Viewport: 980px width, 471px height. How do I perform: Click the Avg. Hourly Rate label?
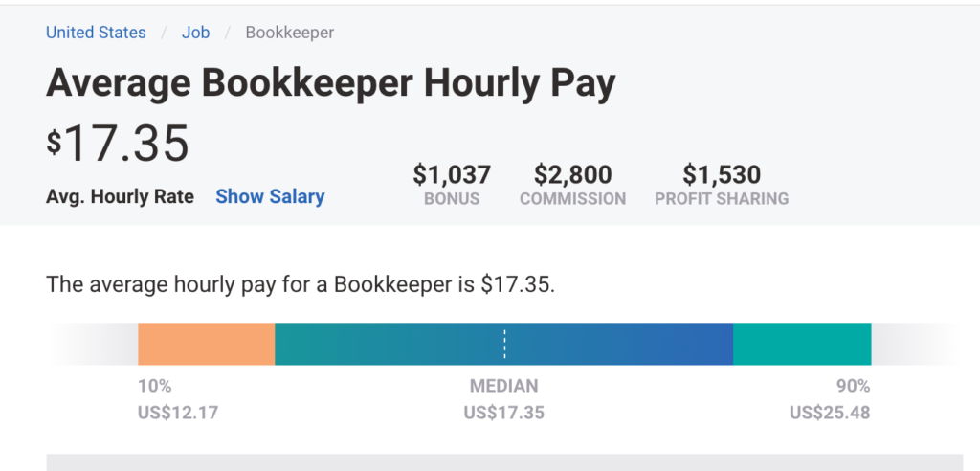(x=120, y=196)
